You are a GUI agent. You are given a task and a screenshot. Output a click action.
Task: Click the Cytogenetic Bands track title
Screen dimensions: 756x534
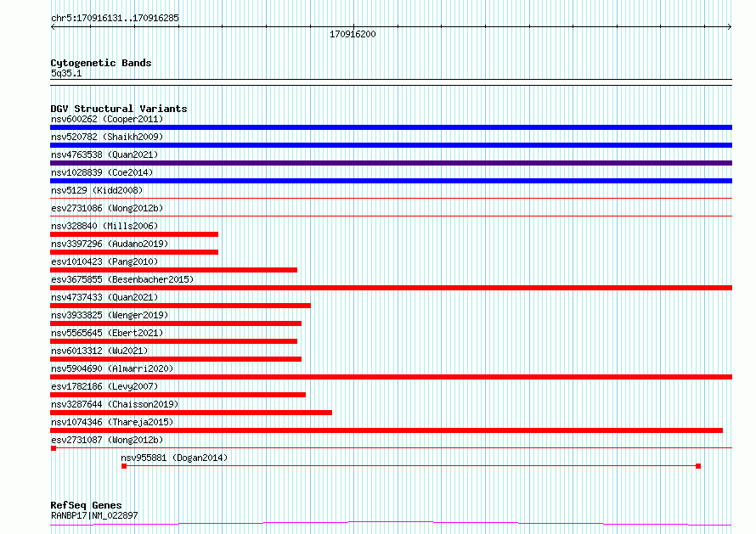pos(101,63)
